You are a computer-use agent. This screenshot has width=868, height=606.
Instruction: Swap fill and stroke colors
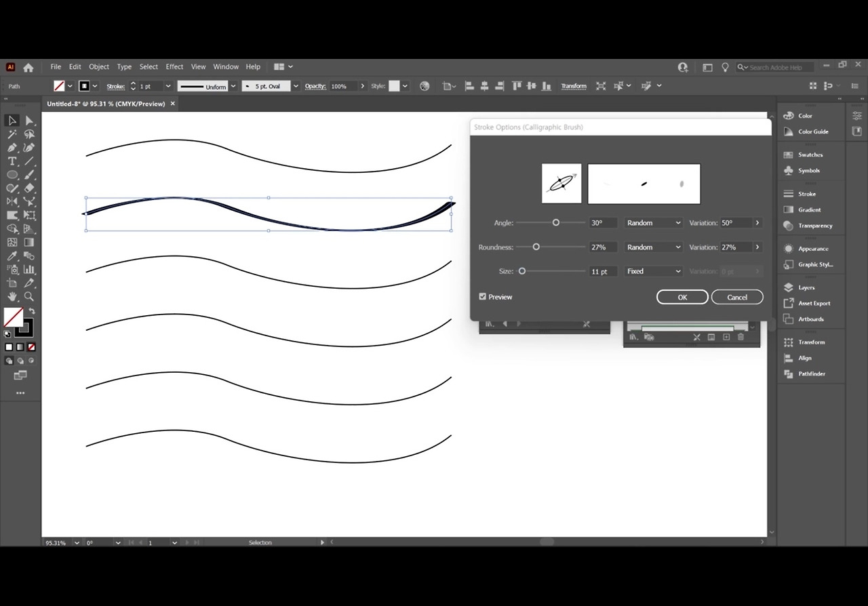click(x=31, y=311)
